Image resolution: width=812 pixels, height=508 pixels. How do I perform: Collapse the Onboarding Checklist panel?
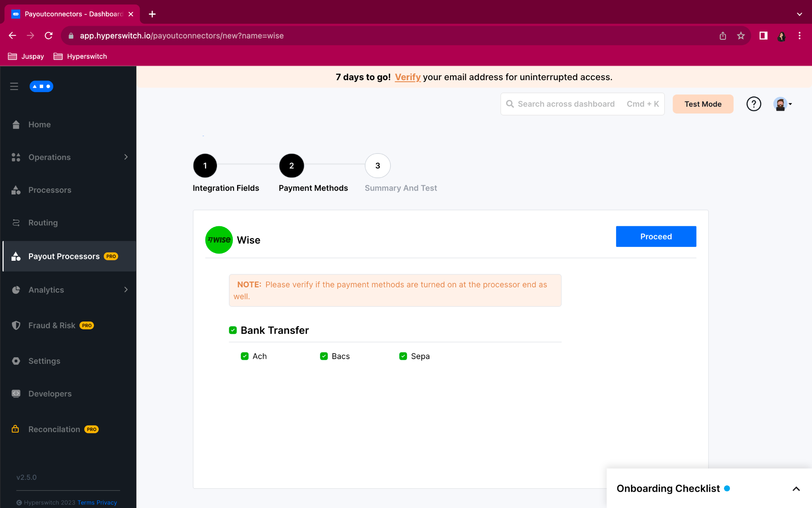(x=796, y=489)
